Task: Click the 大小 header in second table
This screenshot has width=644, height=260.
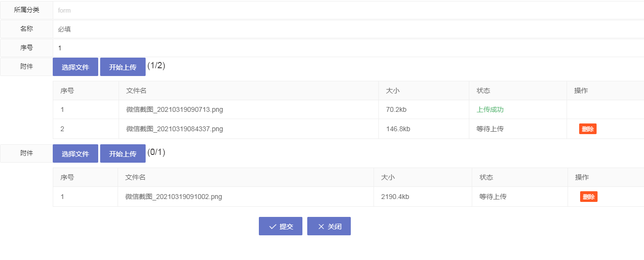Action: click(x=388, y=177)
